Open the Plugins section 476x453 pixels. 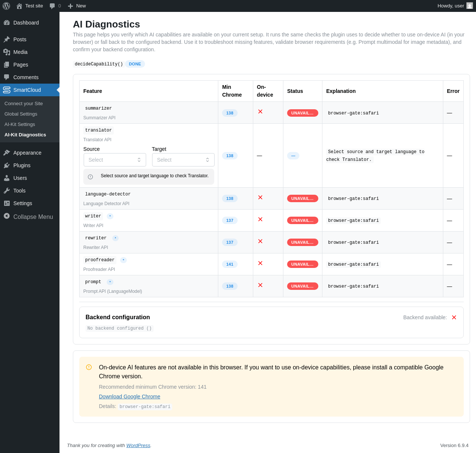[x=22, y=165]
